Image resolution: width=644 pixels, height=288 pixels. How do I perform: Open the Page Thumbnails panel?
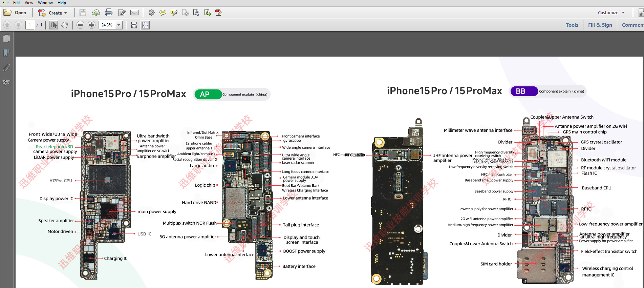click(6, 39)
